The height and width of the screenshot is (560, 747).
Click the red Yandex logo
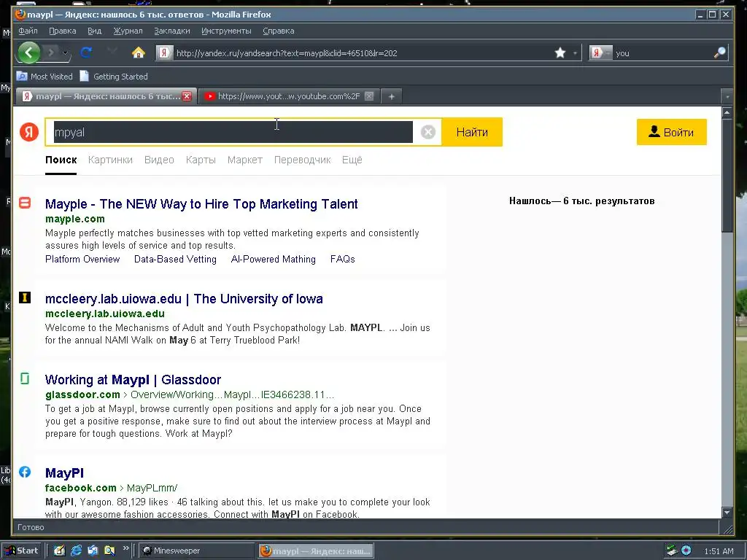(29, 132)
